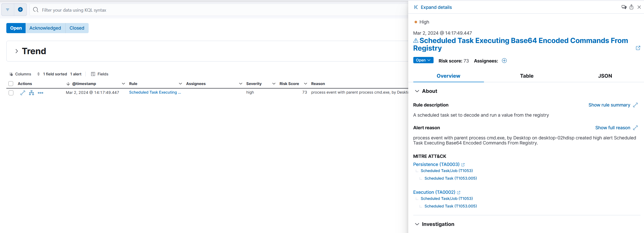644x233 pixels.
Task: Expand alert row details arrow icon
Action: [x=23, y=93]
